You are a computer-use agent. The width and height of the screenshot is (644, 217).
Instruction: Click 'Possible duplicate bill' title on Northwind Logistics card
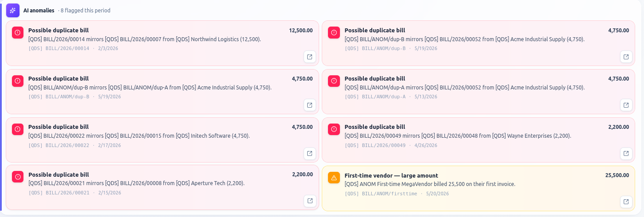58,30
